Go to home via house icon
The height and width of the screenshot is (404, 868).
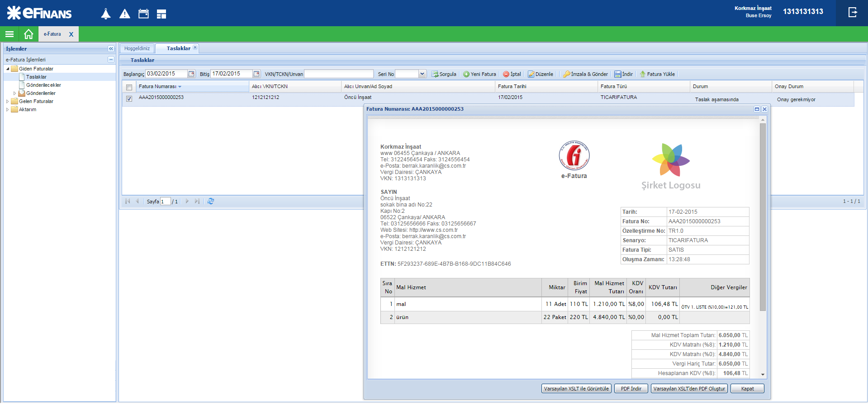28,34
